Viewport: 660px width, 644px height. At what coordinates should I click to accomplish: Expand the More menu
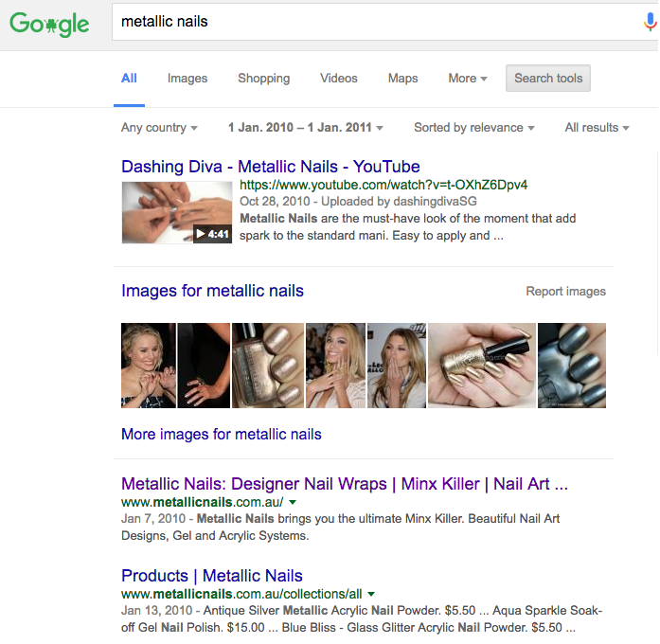[x=467, y=79]
